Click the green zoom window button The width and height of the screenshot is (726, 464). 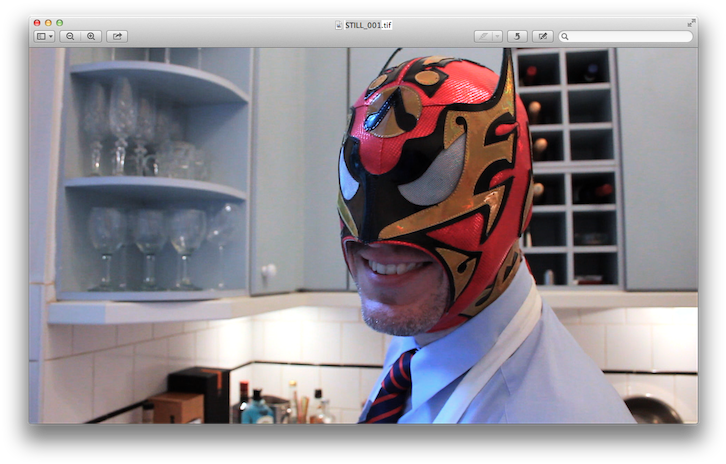[x=59, y=22]
